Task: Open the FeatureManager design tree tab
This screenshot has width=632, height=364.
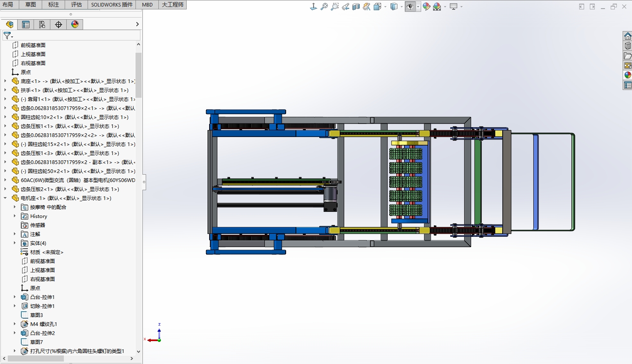Action: (x=9, y=25)
